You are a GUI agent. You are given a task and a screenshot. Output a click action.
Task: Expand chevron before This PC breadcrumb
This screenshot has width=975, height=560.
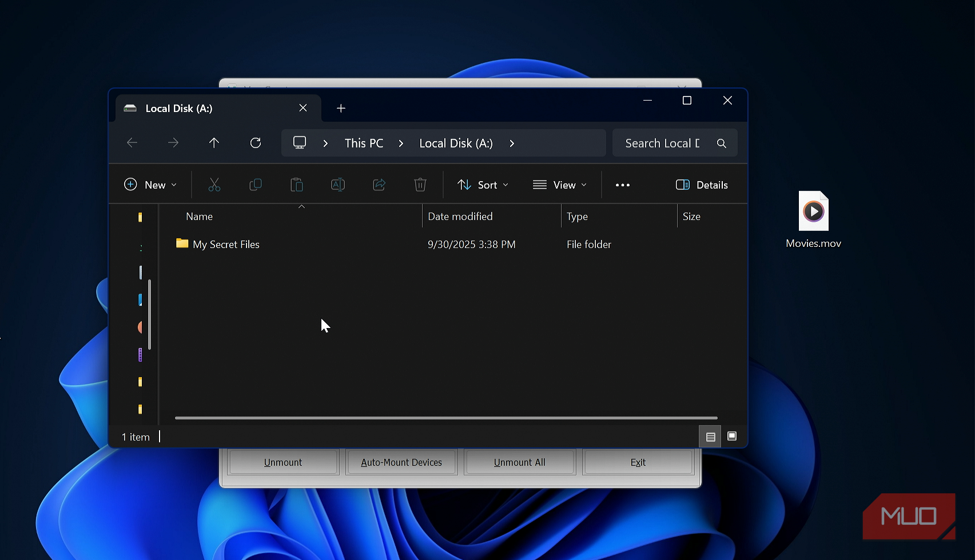pyautogui.click(x=325, y=143)
